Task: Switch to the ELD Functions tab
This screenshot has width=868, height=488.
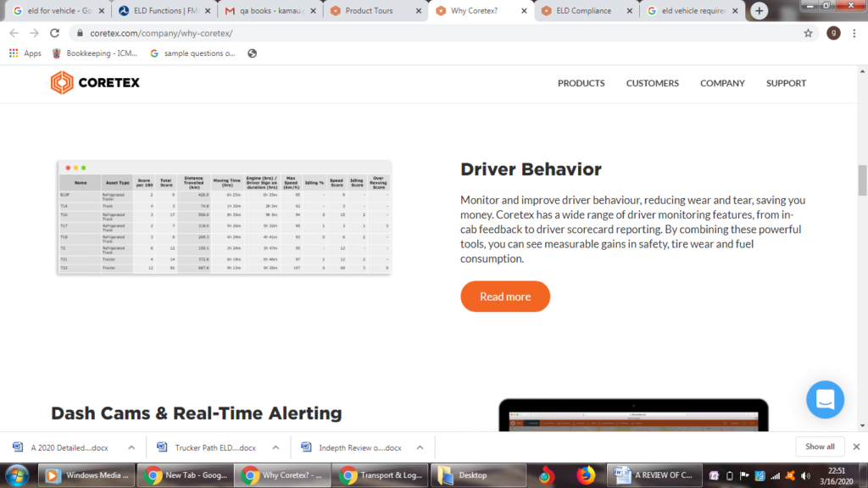Action: tap(164, 10)
